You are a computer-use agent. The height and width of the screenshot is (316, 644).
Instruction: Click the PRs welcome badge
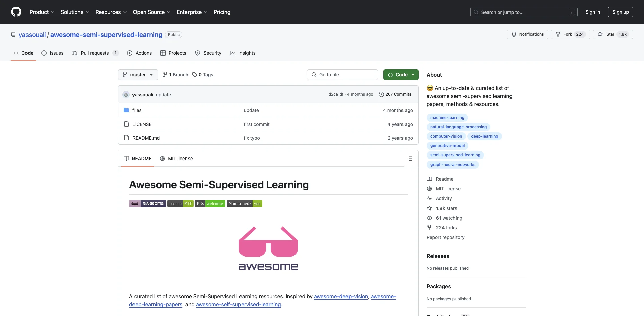[210, 204]
